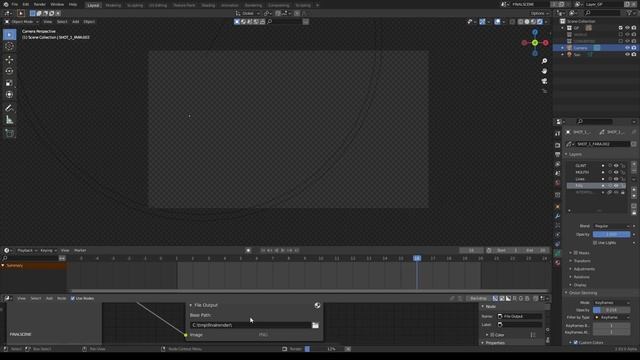Click the Base Path text field
This screenshot has height=360, width=640.
(x=250, y=325)
